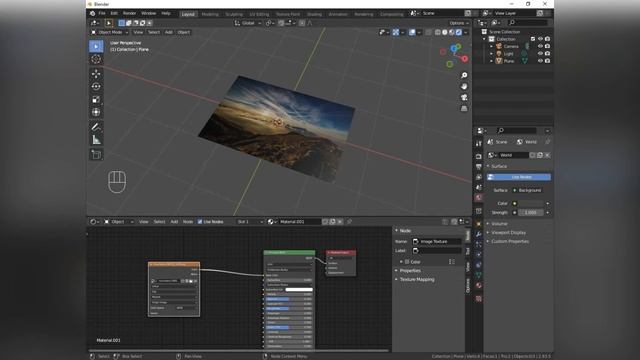This screenshot has height=360, width=640.
Task: Hide the Collection in the outliner
Action: tap(540, 39)
